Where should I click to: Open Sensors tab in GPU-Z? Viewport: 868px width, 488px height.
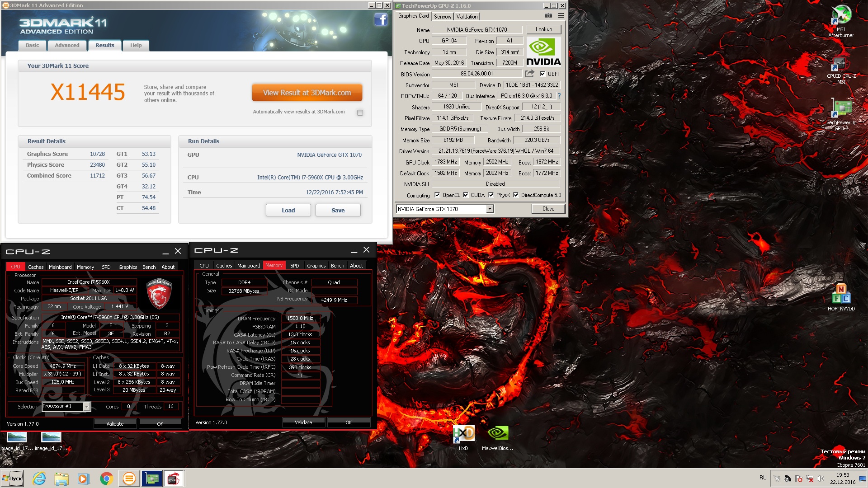click(443, 17)
